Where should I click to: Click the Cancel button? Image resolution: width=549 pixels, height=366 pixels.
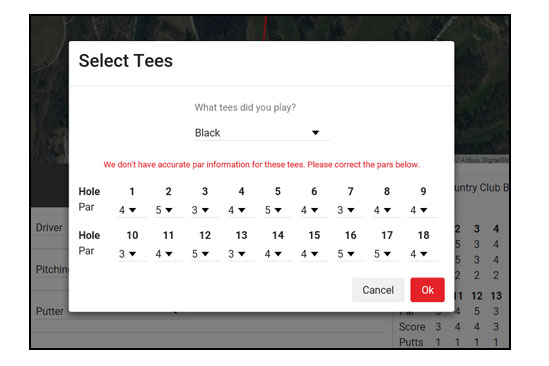click(378, 290)
